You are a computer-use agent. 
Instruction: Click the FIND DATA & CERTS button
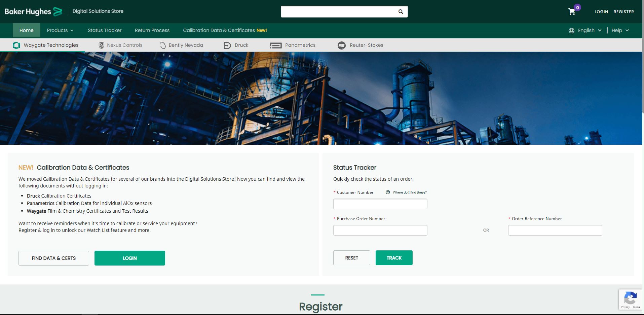tap(54, 258)
